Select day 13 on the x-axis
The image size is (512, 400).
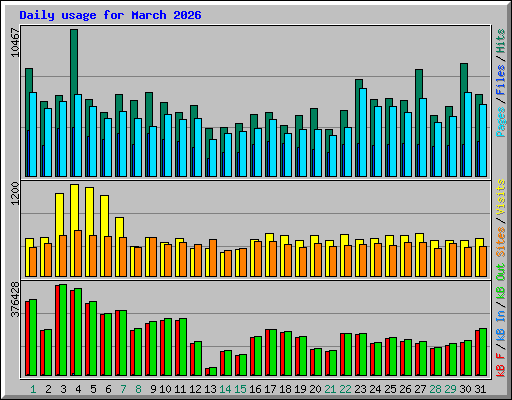click(x=210, y=389)
